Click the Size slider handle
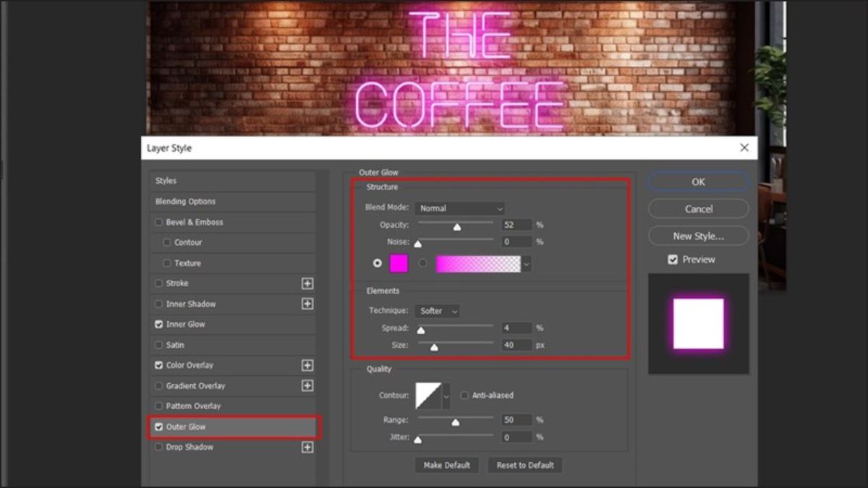This screenshot has width=868, height=488. [434, 348]
